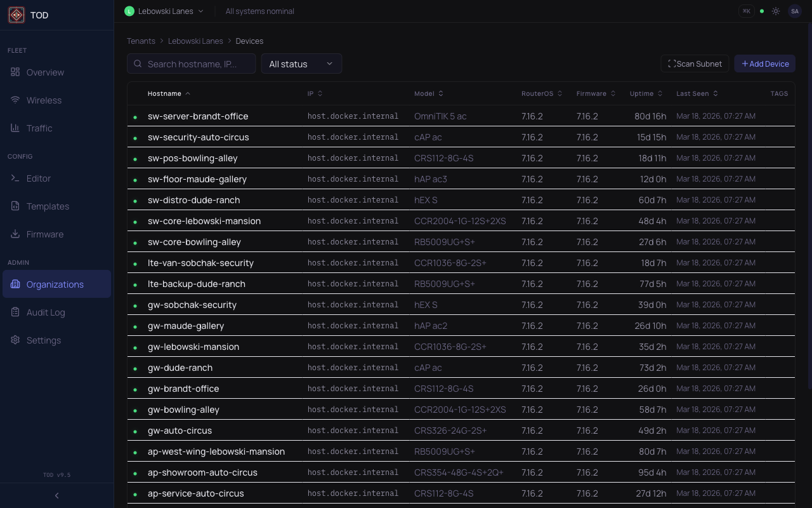The width and height of the screenshot is (812, 508).
Task: Select the Wireless section icon
Action: (15, 100)
